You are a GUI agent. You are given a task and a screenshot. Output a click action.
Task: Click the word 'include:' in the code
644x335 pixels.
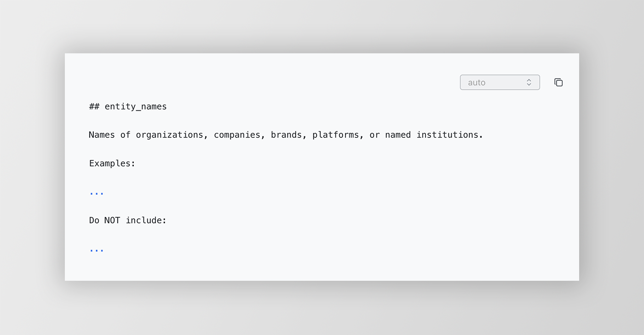click(146, 220)
